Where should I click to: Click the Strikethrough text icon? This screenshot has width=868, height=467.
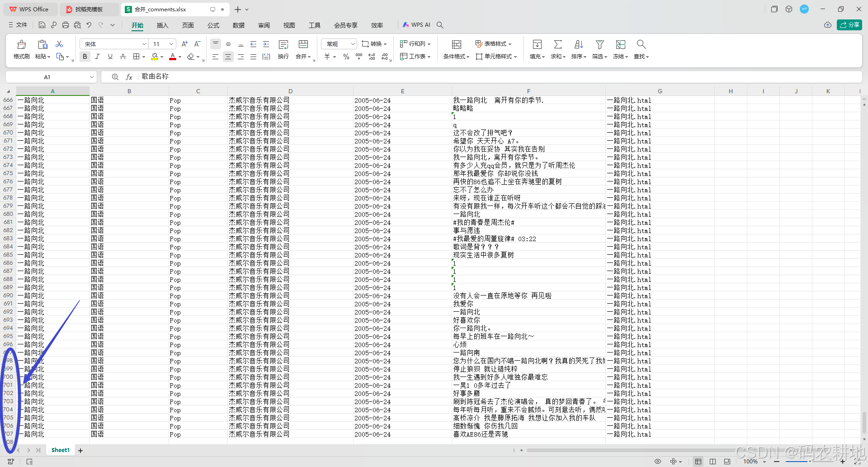point(123,57)
